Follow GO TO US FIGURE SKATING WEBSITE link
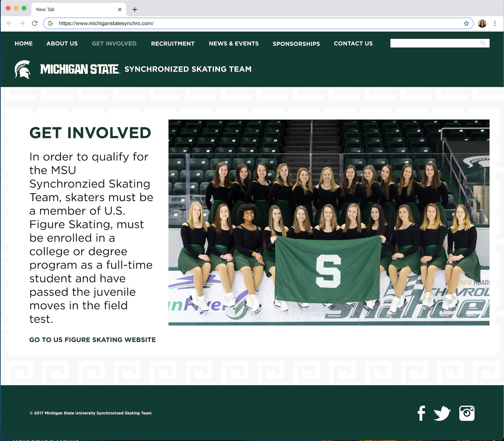 click(x=93, y=340)
